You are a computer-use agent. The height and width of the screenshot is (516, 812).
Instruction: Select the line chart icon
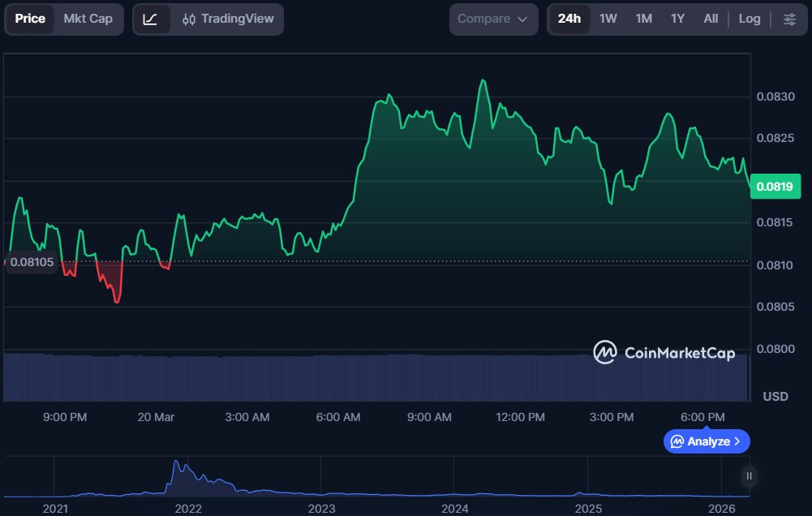coord(151,19)
